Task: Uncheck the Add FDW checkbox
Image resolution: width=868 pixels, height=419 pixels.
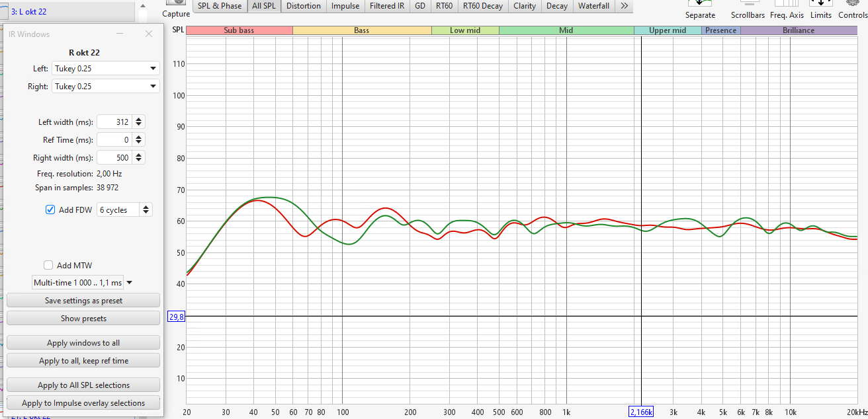Action: 50,209
